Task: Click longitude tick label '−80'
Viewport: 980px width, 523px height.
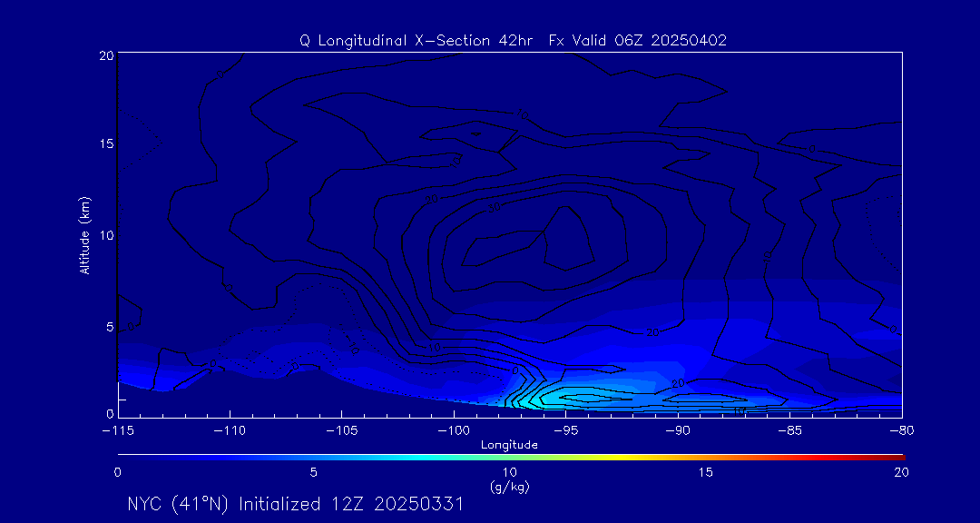Action: (x=901, y=430)
